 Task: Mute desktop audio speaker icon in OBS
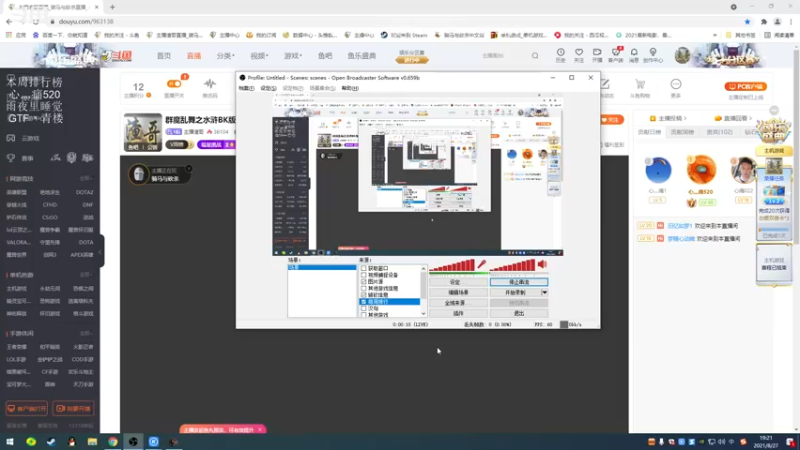coord(542,264)
